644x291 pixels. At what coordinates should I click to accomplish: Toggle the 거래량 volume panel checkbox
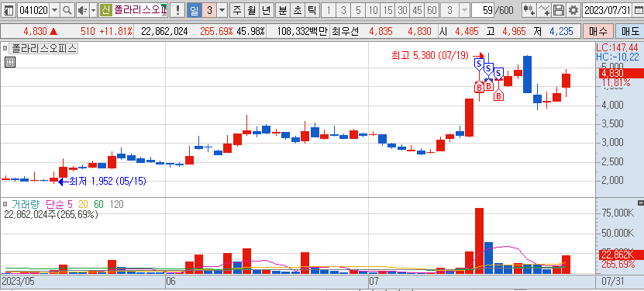(5, 204)
